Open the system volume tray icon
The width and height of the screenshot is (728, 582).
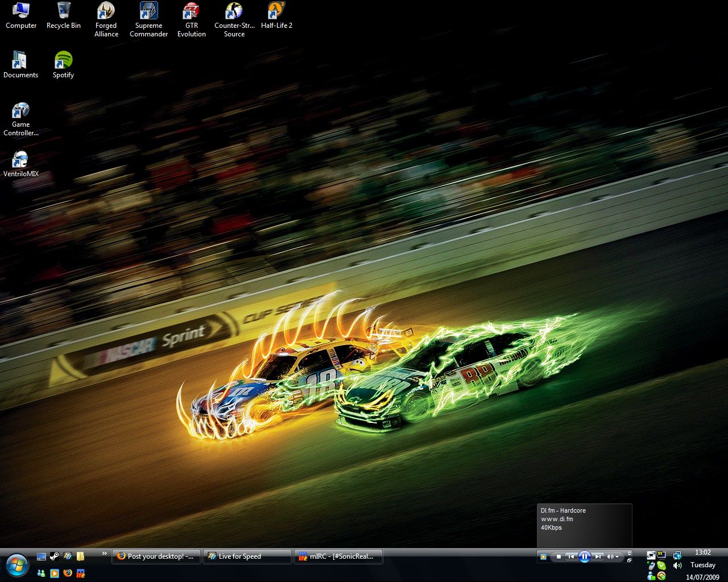(x=677, y=566)
